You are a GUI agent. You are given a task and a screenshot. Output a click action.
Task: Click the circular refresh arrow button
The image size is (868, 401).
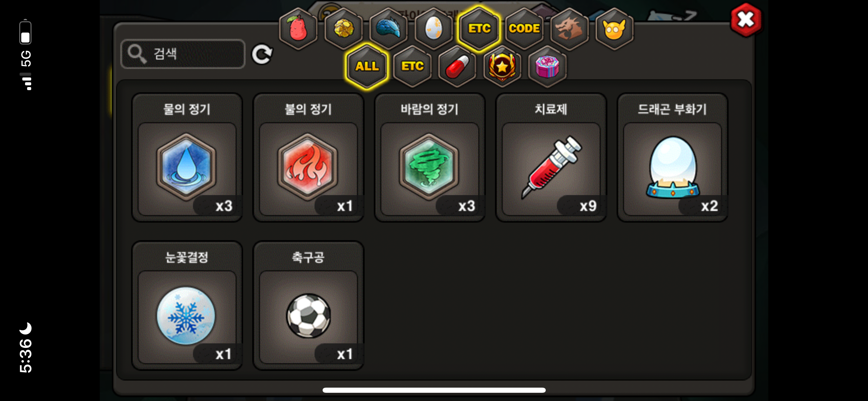coord(262,54)
